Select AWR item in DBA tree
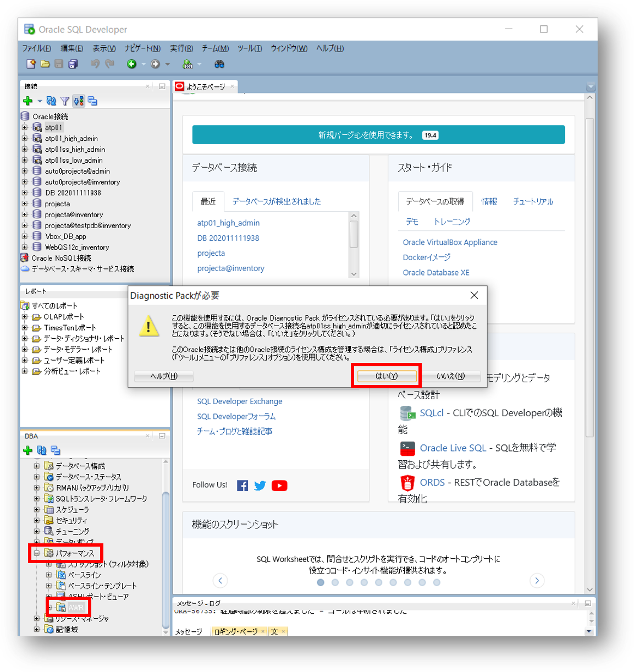Image resolution: width=634 pixels, height=672 pixels. (76, 608)
